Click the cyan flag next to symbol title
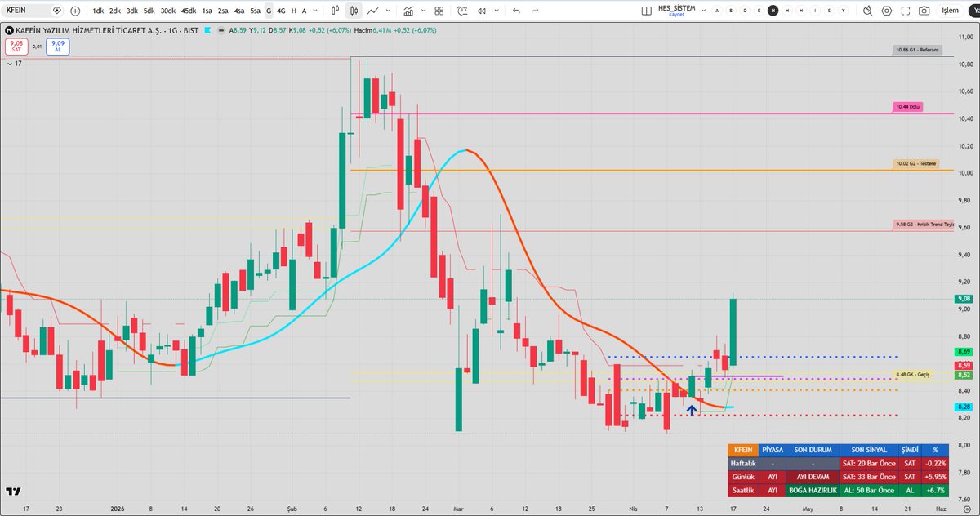 207,29
